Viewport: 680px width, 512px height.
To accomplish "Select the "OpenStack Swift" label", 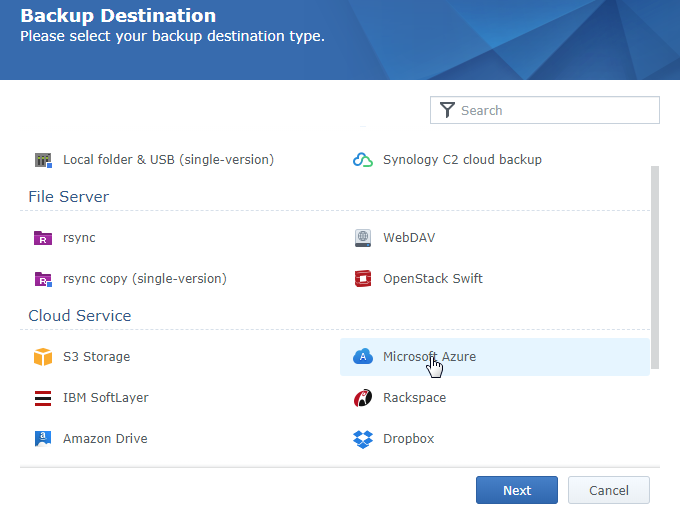I will click(432, 279).
